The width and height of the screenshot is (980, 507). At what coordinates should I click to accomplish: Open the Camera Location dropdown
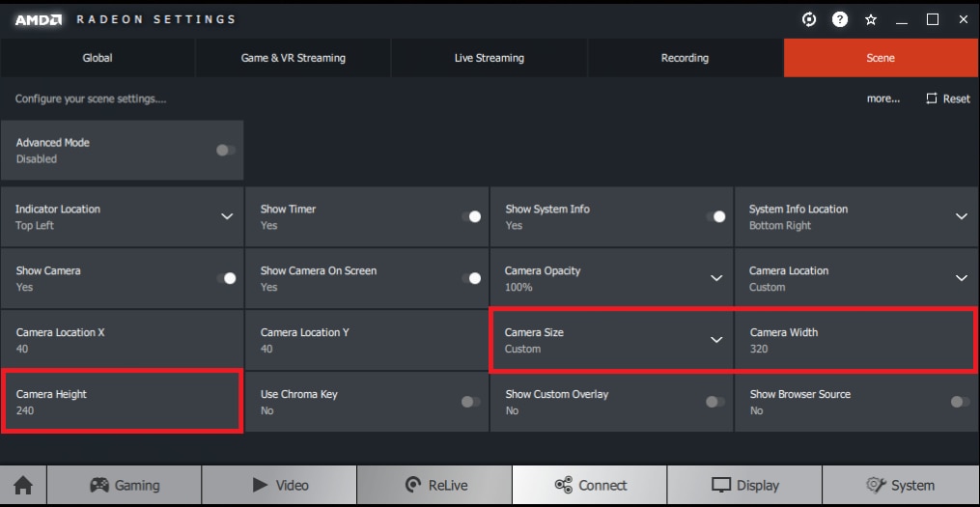(x=962, y=278)
